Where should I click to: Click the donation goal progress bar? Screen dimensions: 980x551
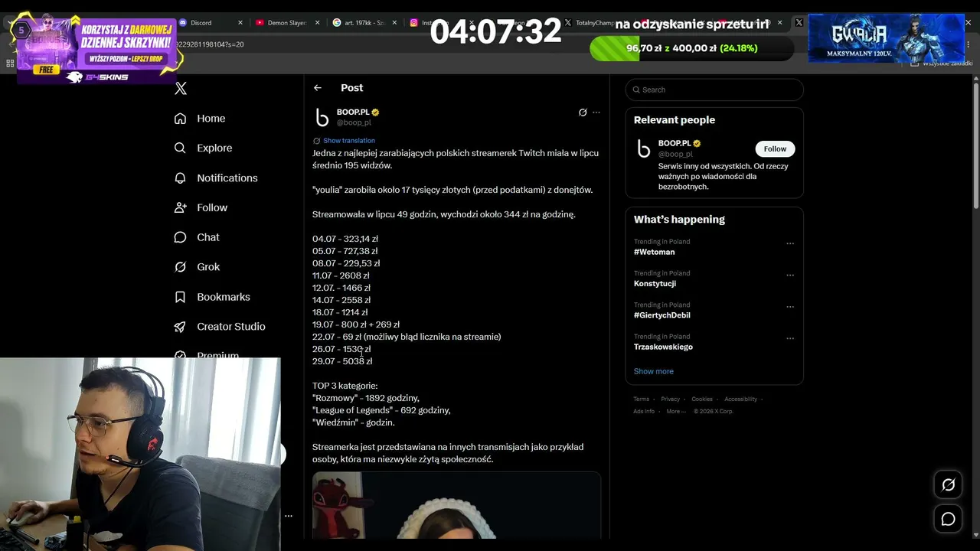pos(692,48)
